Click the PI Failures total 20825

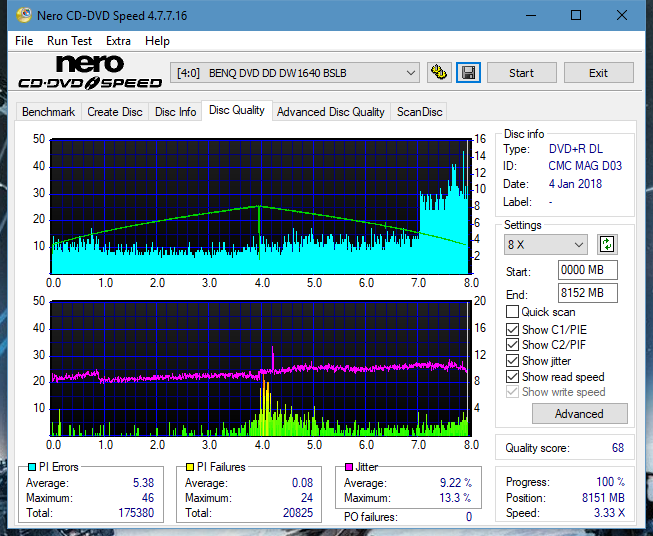(298, 513)
